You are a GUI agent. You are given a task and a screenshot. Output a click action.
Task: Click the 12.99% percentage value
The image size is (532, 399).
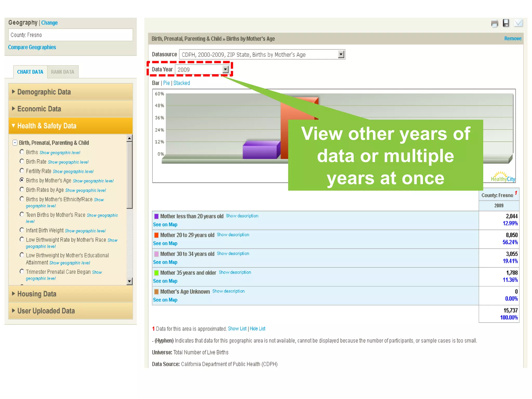tap(510, 223)
